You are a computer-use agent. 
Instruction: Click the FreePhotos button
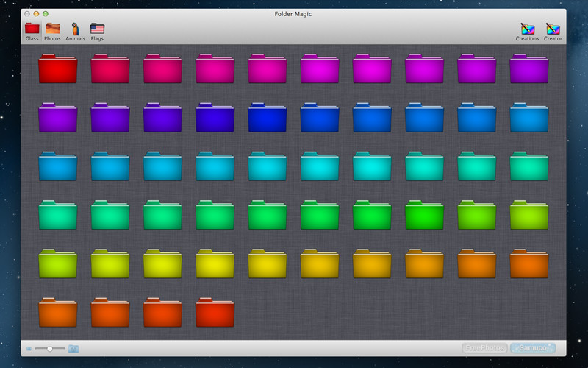[484, 348]
